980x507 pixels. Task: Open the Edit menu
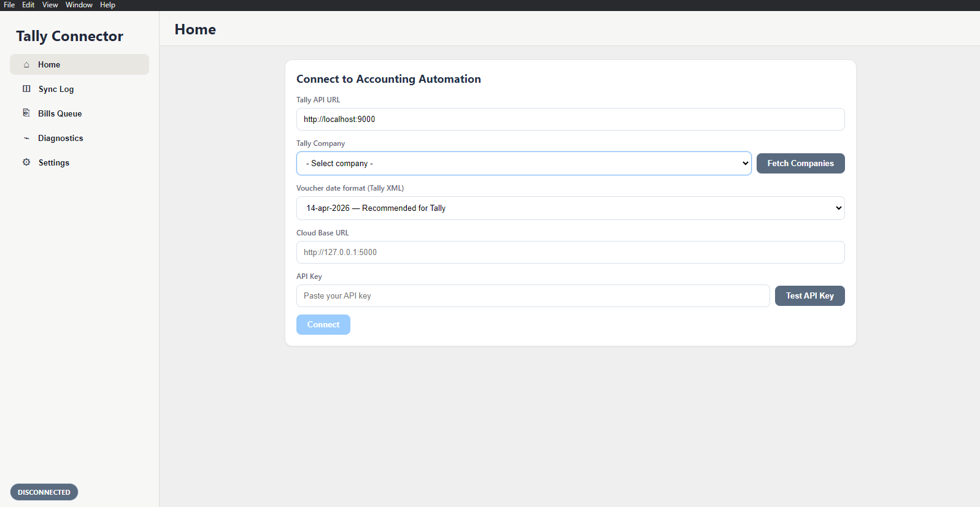28,5
